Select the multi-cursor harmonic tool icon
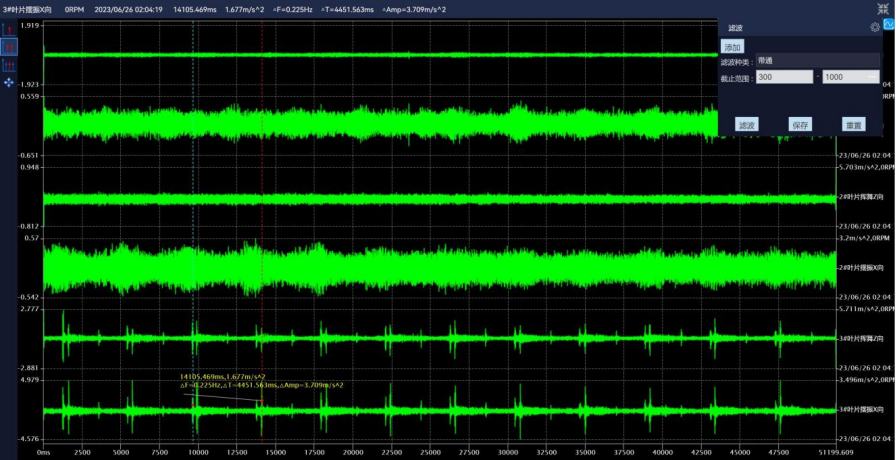Viewport: 896px width, 460px height. (x=10, y=65)
